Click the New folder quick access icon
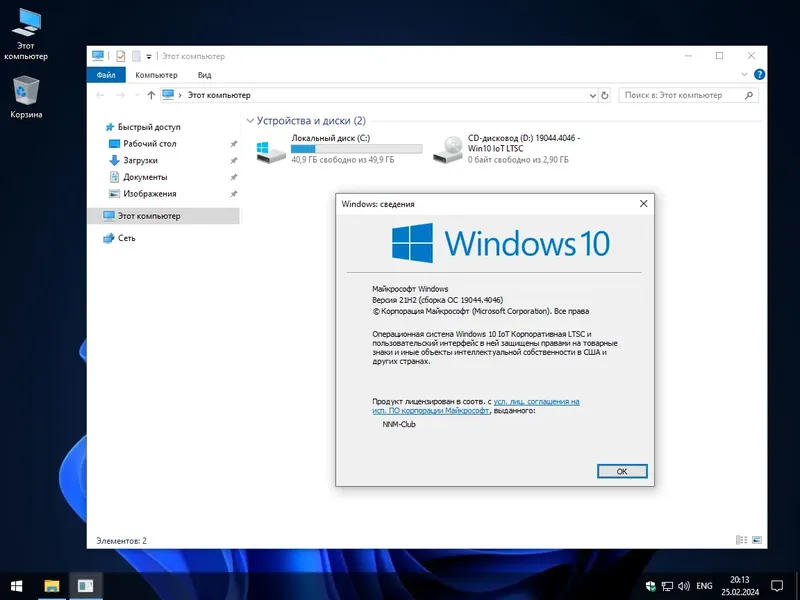This screenshot has width=800, height=600. (x=136, y=56)
